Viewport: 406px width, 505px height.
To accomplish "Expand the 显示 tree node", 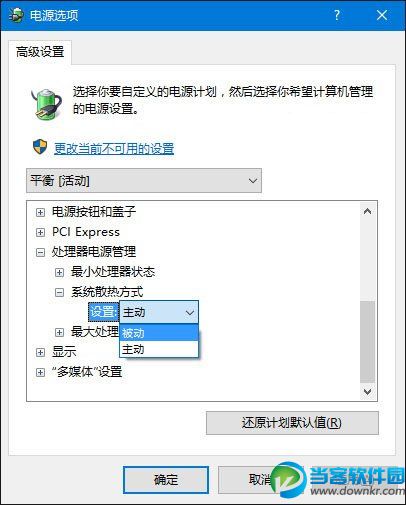I will tap(40, 352).
